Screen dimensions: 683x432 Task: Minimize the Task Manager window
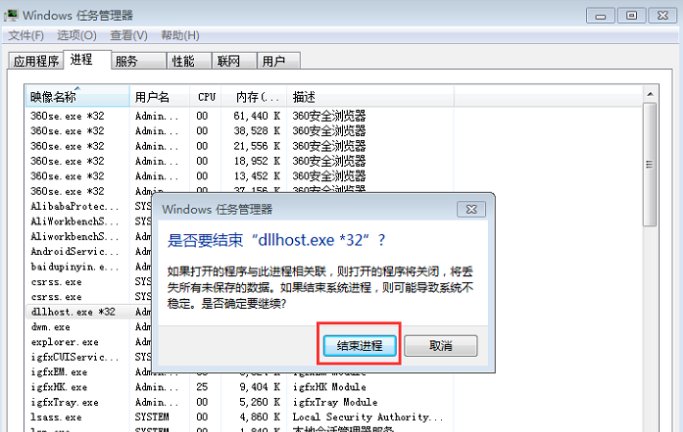click(601, 16)
